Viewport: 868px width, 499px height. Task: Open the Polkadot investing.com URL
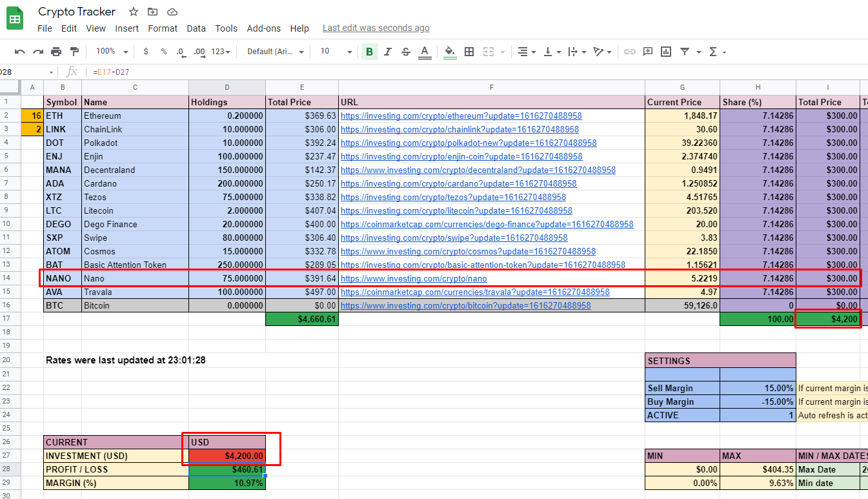pos(469,143)
